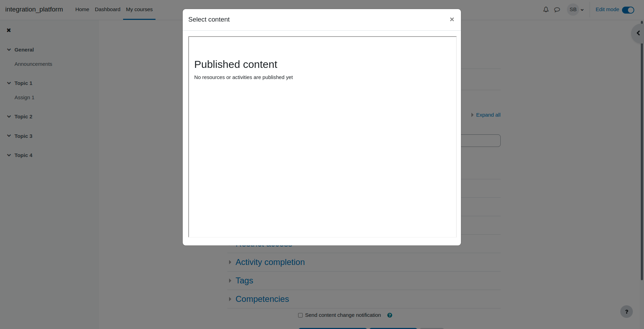The width and height of the screenshot is (644, 329).
Task: Toggle the Edit mode switch
Action: click(628, 10)
